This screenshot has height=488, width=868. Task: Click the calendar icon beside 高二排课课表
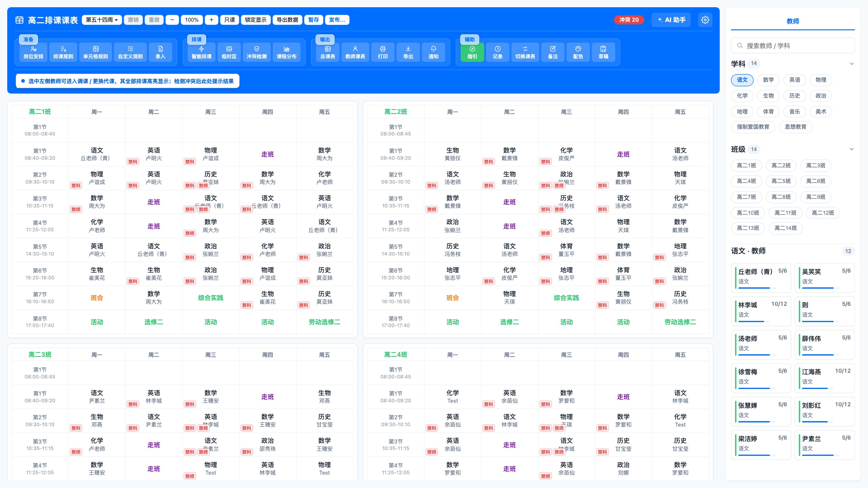coord(20,20)
